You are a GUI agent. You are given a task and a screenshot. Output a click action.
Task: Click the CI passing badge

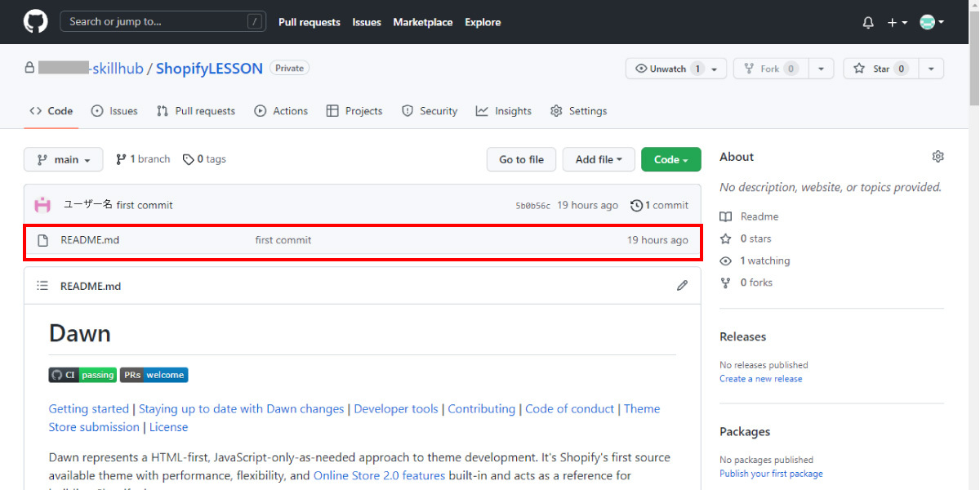tap(82, 375)
